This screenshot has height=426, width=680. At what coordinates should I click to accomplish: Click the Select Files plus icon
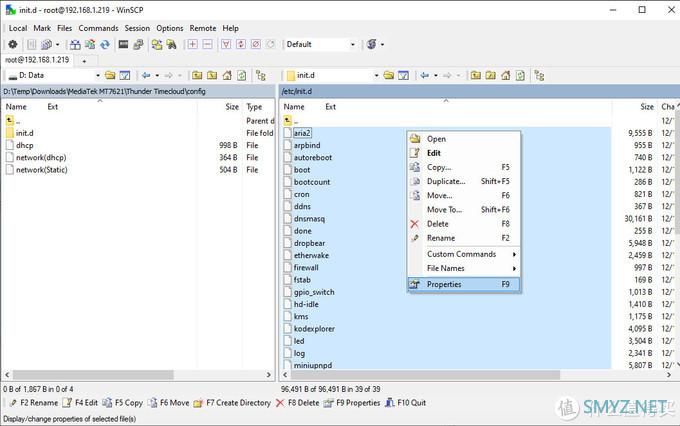(193, 44)
